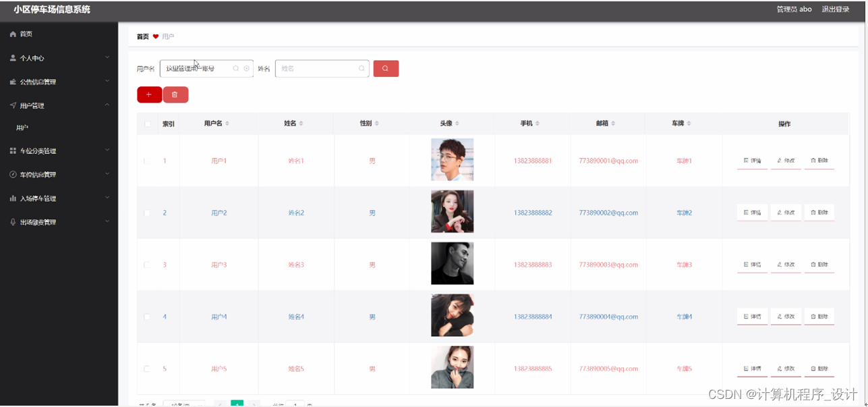Expand 公告信息管理 using its chevron
The image size is (868, 407).
click(107, 81)
